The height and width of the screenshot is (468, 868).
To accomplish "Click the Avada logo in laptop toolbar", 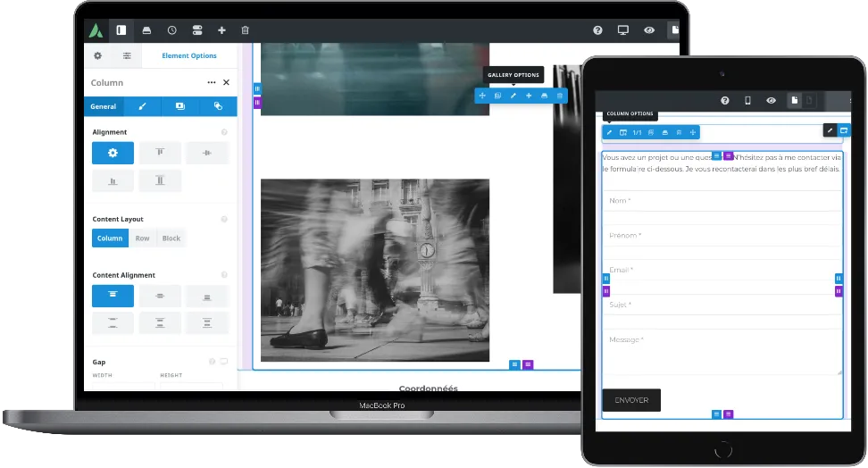I will pos(96,30).
